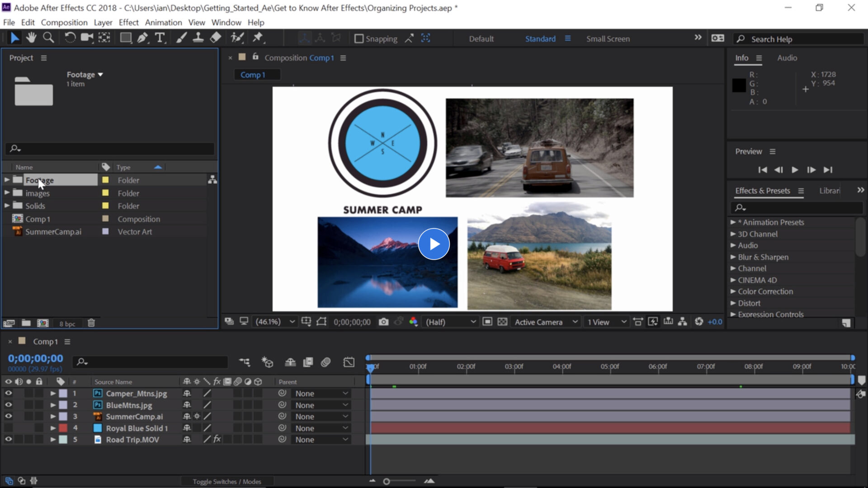868x488 pixels.
Task: Take a snapshot of the composition viewer
Action: (384, 322)
